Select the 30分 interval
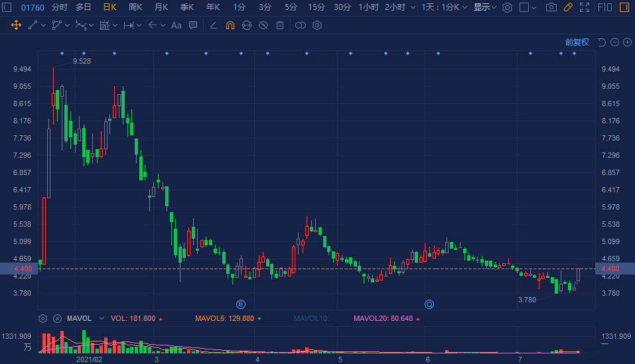The height and width of the screenshot is (364, 635). (342, 7)
